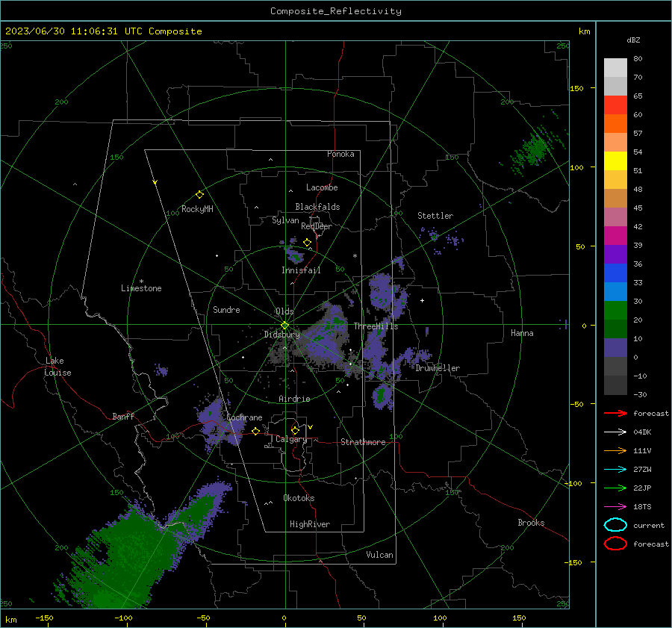This screenshot has height=628, width=672.
Task: Click the green 22JP arrow icon
Action: (615, 488)
